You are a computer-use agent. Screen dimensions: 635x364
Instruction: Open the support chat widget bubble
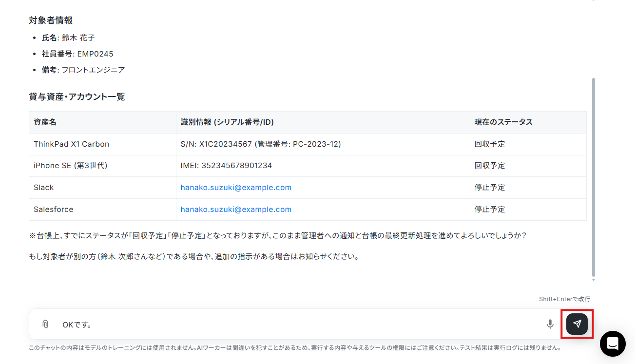click(613, 344)
